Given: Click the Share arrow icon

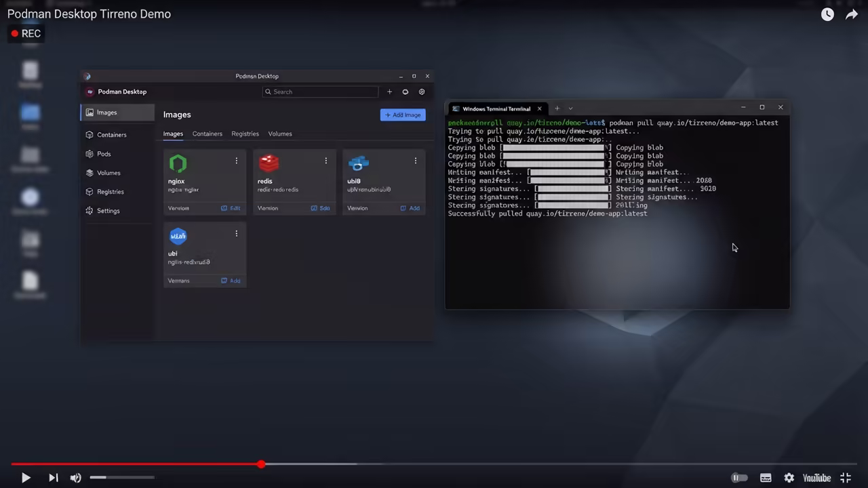Looking at the screenshot, I should [x=852, y=14].
